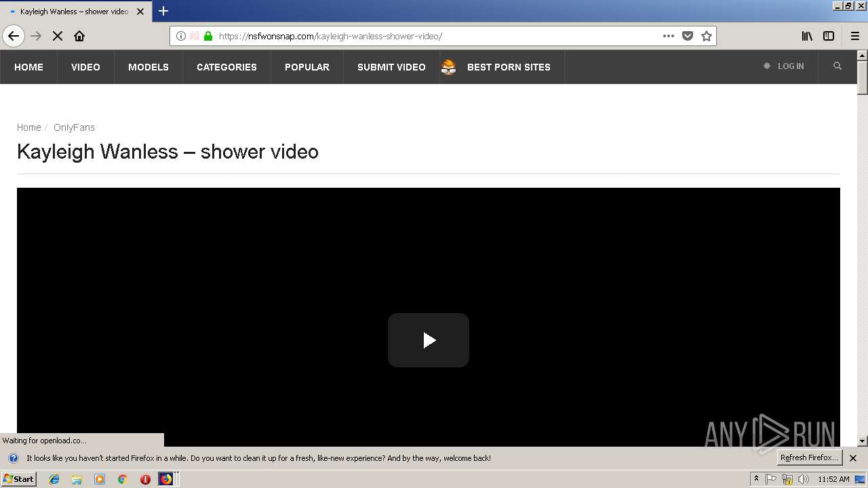Play the video with the center button
Screen dimensions: 868x488
click(429, 340)
